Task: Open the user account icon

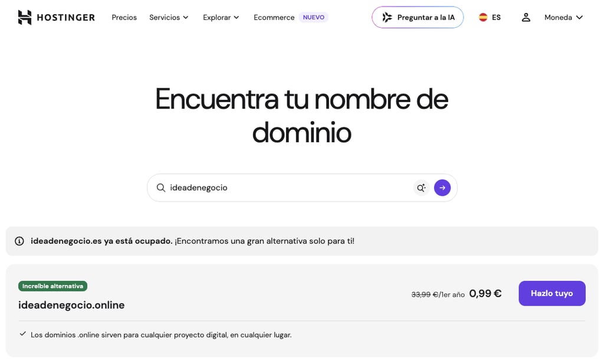Action: tap(526, 17)
